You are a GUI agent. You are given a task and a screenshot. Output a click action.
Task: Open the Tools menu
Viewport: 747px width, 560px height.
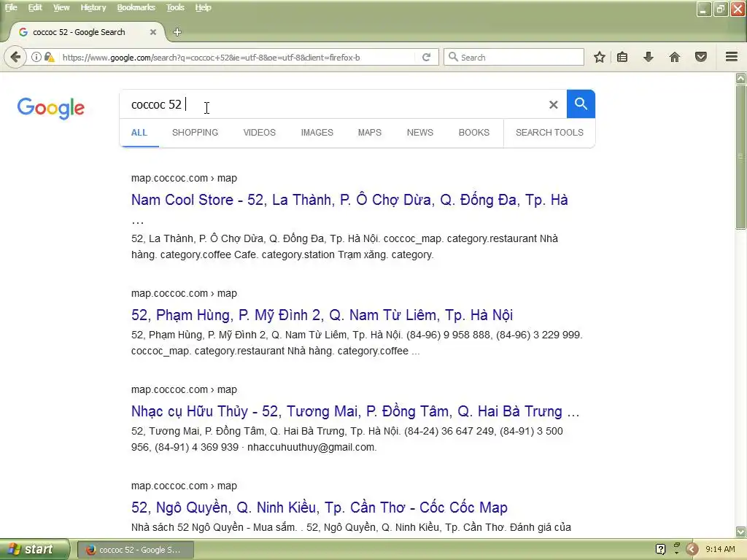pos(175,7)
